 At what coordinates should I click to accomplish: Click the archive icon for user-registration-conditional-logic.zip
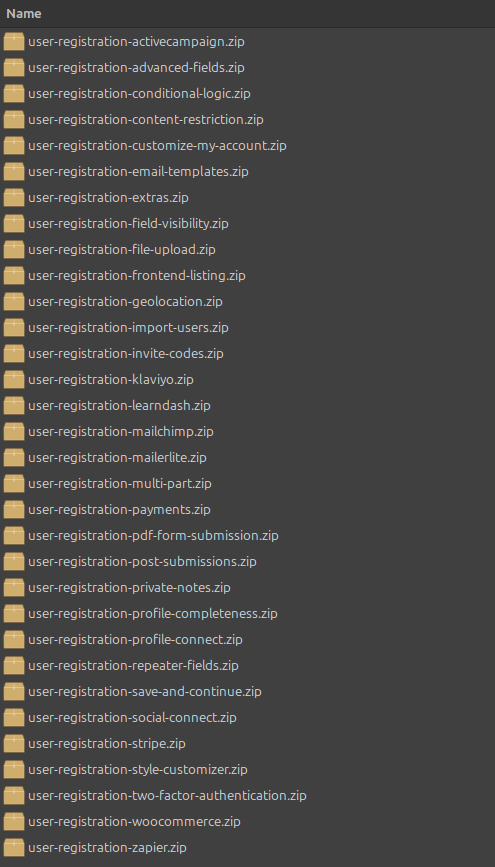[x=14, y=93]
